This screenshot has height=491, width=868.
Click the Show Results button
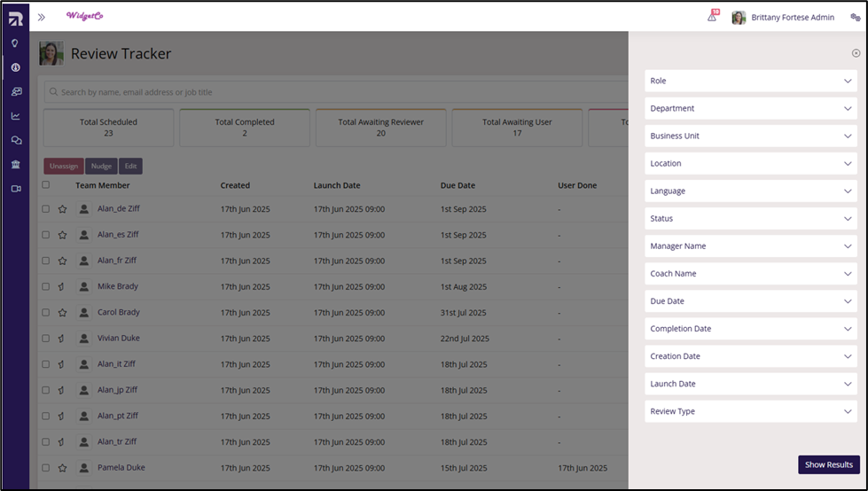click(829, 465)
